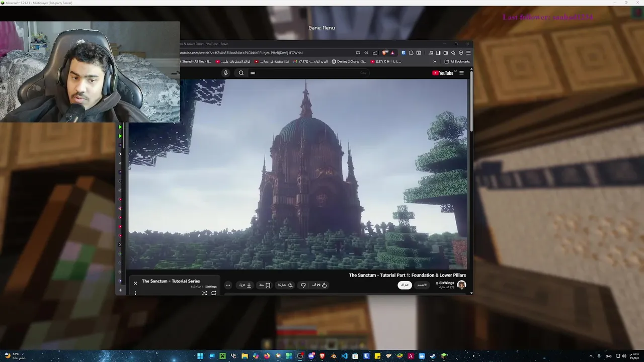Viewport: 644px width, 362px height.
Task: Open the Brave browser taskbar icon
Action: [x=322, y=356]
